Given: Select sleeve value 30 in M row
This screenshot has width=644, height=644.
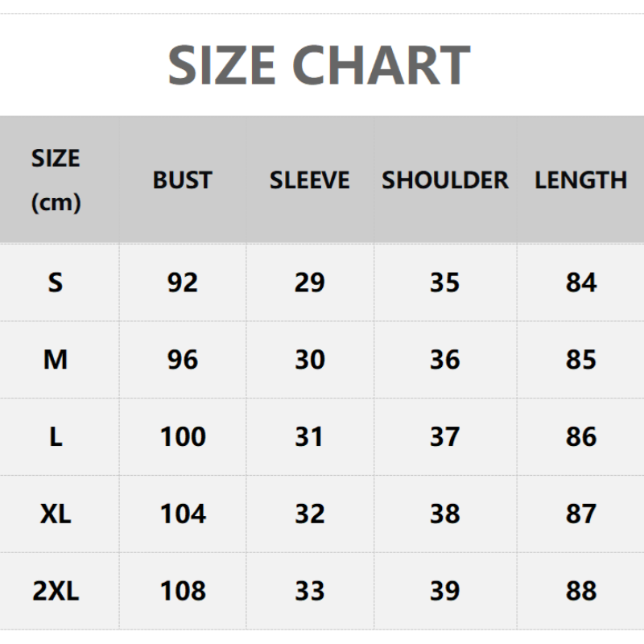Looking at the screenshot, I should [x=310, y=360].
